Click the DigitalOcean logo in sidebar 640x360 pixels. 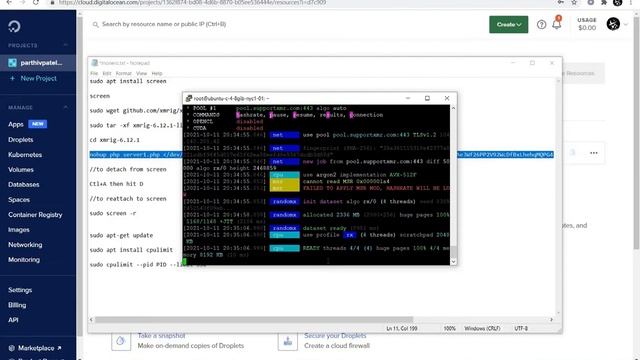[x=14, y=27]
